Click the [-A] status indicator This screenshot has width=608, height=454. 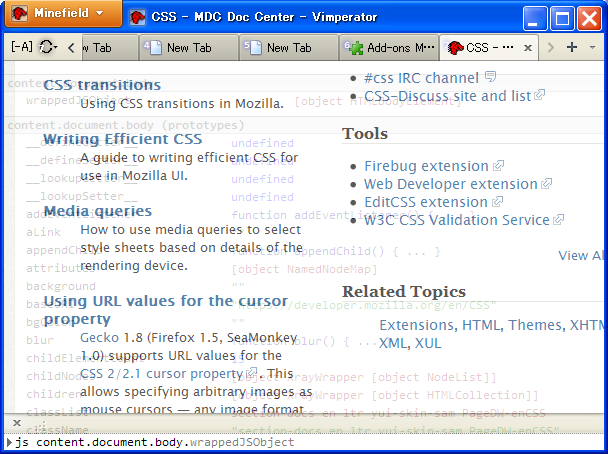point(22,47)
